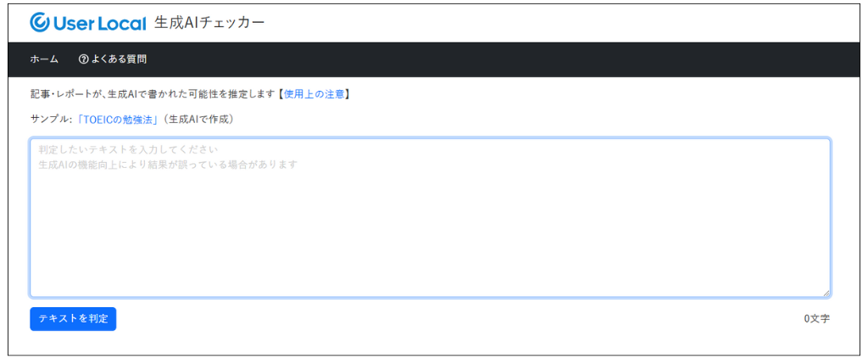
Task: Click the blank white header beside the title
Action: pos(551,22)
